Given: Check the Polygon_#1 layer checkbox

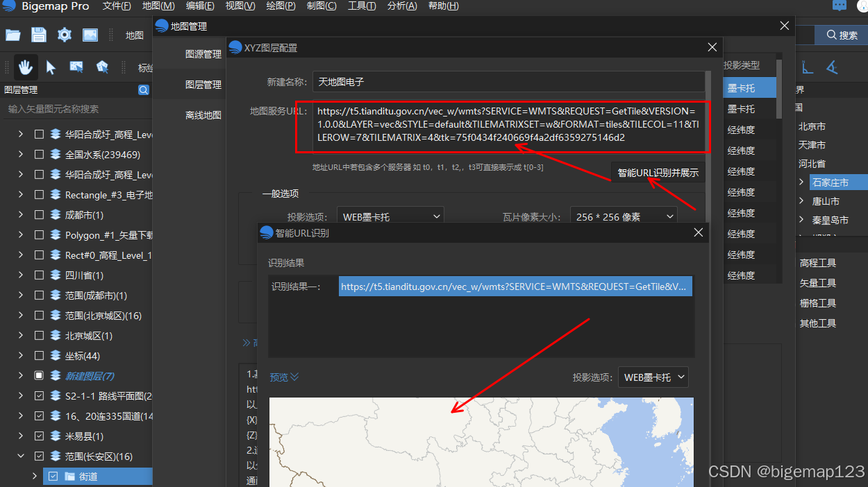Looking at the screenshot, I should click(39, 235).
